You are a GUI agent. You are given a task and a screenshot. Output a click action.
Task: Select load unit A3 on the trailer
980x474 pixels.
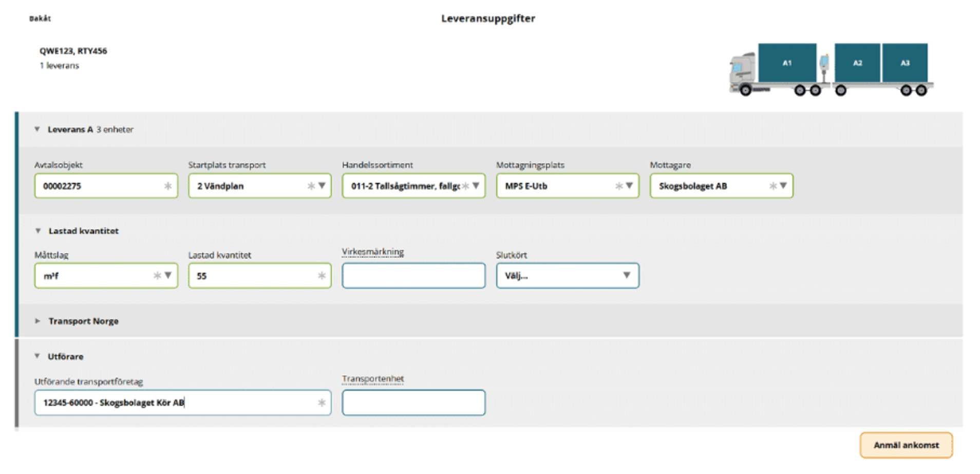(x=905, y=63)
